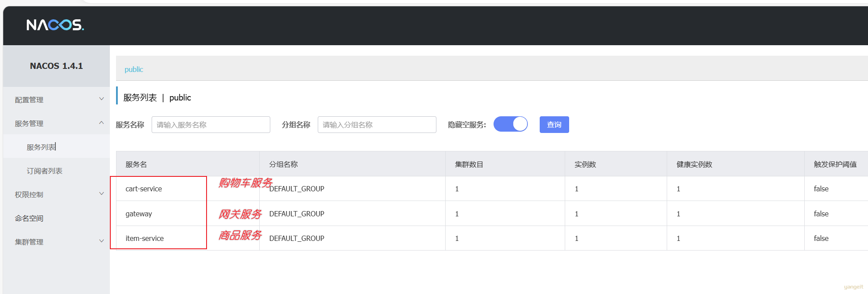This screenshot has height=294, width=868.
Task: Click false value in cart-service row
Action: coord(821,189)
